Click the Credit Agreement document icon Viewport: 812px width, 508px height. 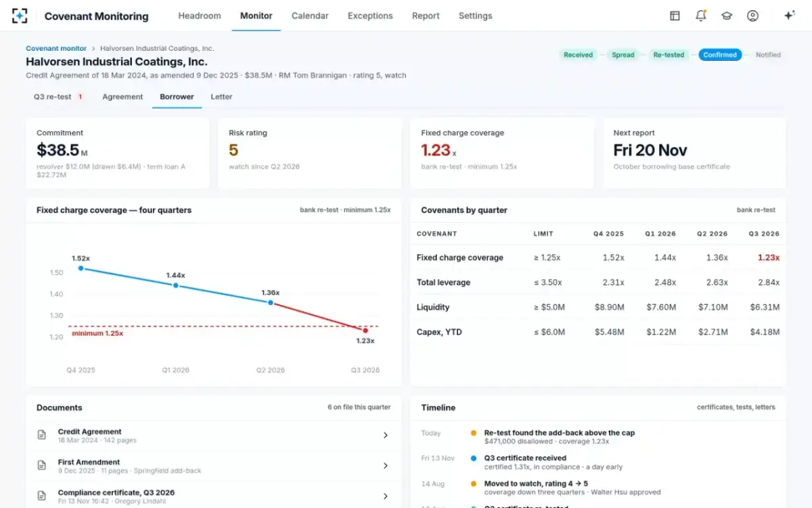42,435
